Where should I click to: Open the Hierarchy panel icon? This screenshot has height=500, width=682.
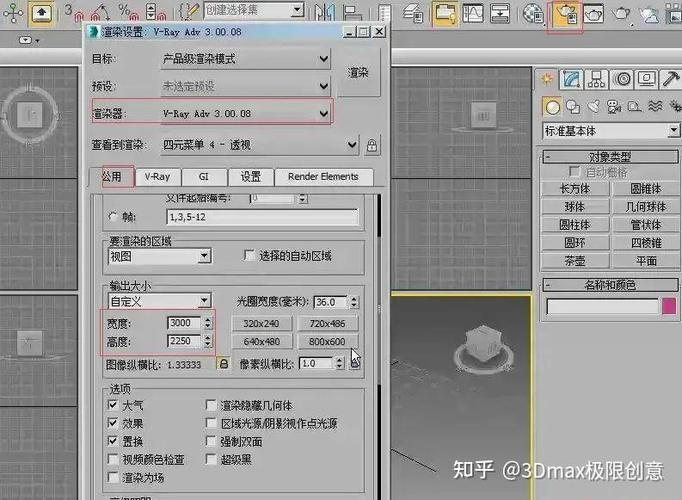(596, 79)
